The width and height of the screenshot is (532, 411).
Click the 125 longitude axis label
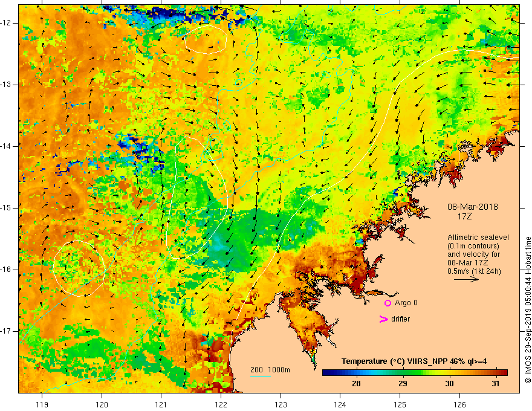[x=400, y=404]
